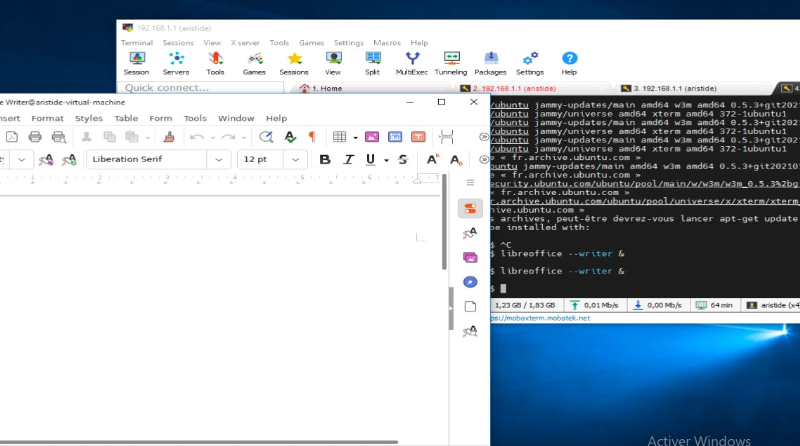Toggle Underline formatting

(370, 160)
